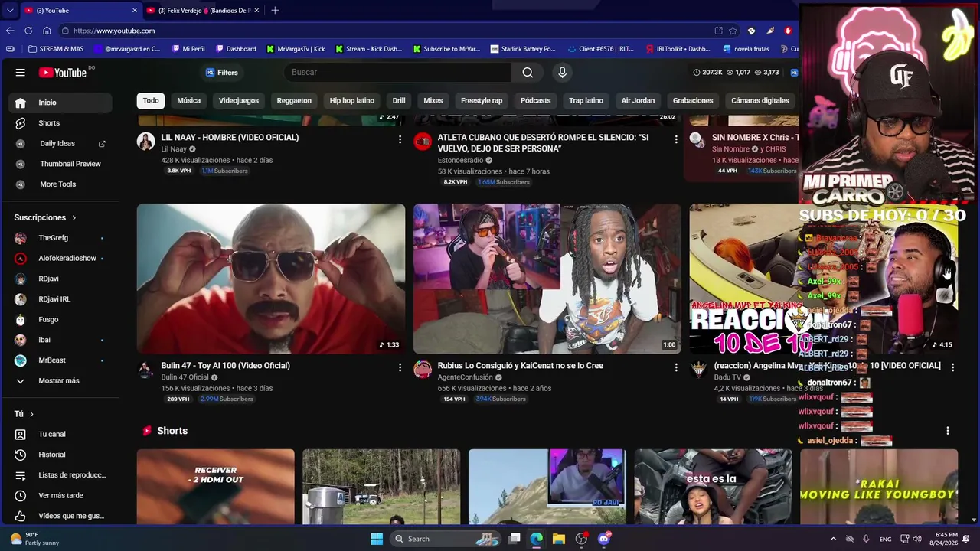Select the Freestyle rap chip

click(482, 100)
